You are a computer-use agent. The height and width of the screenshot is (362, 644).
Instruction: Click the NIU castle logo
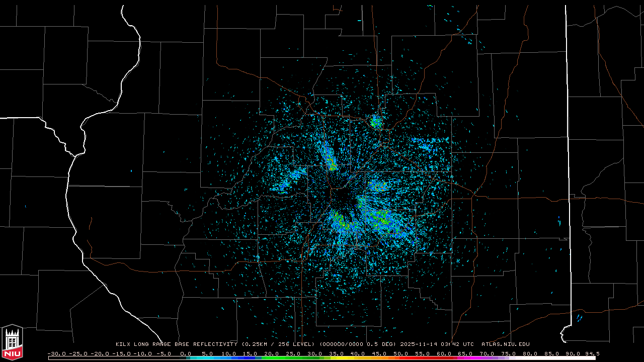12,342
